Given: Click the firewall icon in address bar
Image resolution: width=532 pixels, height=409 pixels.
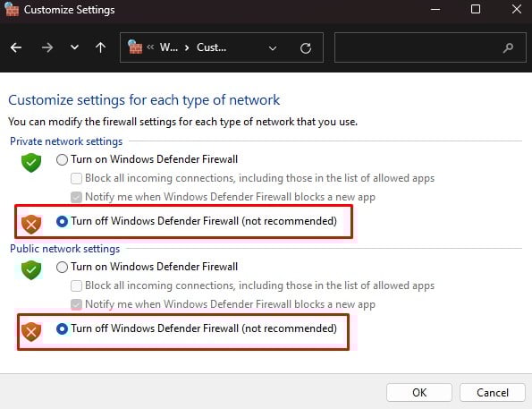Looking at the screenshot, I should coord(135,47).
